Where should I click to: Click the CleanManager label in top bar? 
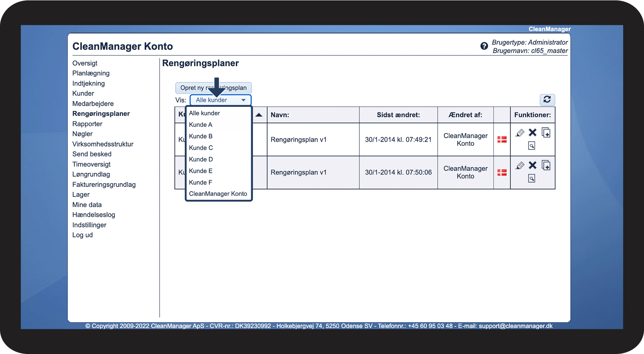point(550,29)
